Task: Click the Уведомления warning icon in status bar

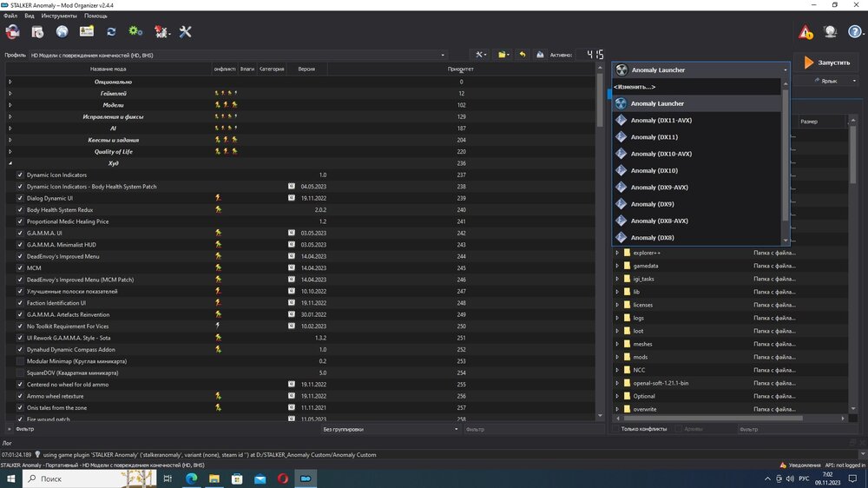Action: pos(783,465)
